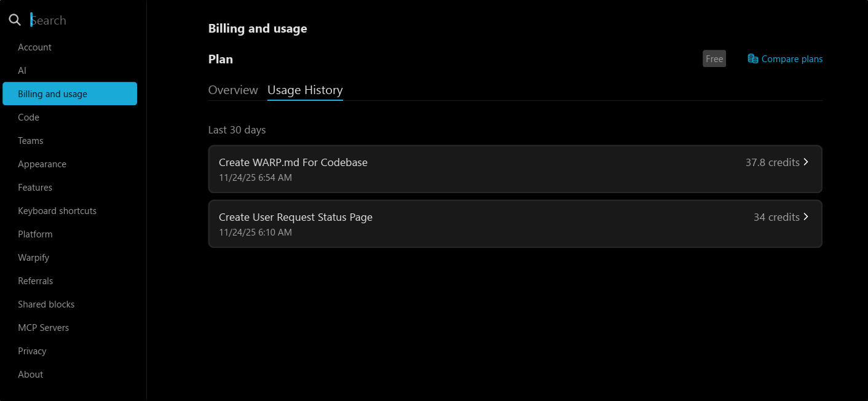This screenshot has width=868, height=401.
Task: Expand the Create WARP.md entry chevron
Action: [x=806, y=162]
